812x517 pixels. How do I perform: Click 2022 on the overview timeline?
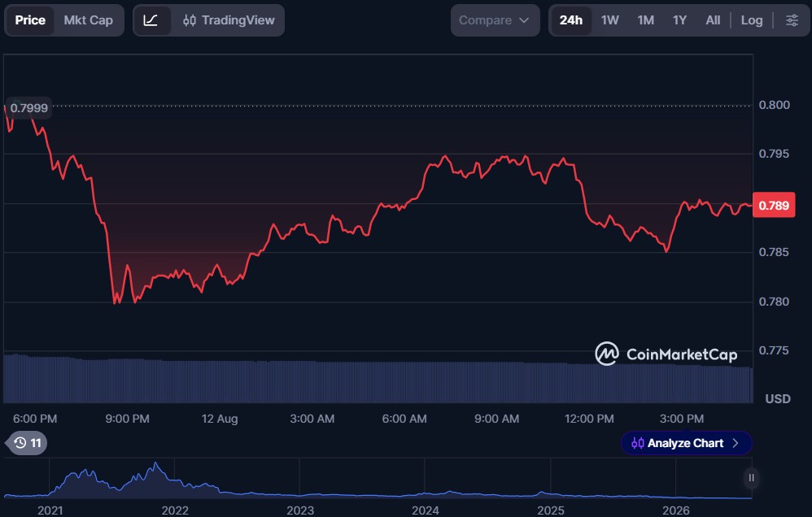tap(175, 510)
